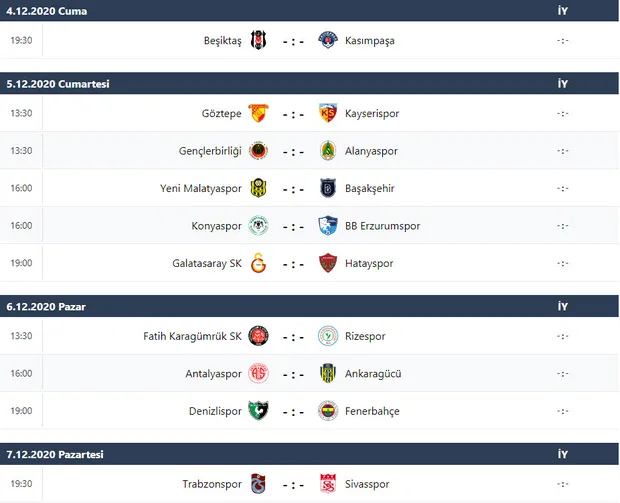Click the Fatih Karagümrük SK name
The width and height of the screenshot is (620, 503).
click(x=193, y=337)
